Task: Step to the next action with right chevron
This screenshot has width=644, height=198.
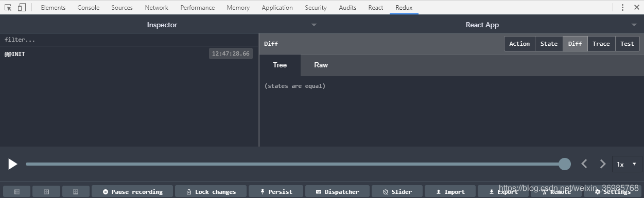Action: point(603,164)
